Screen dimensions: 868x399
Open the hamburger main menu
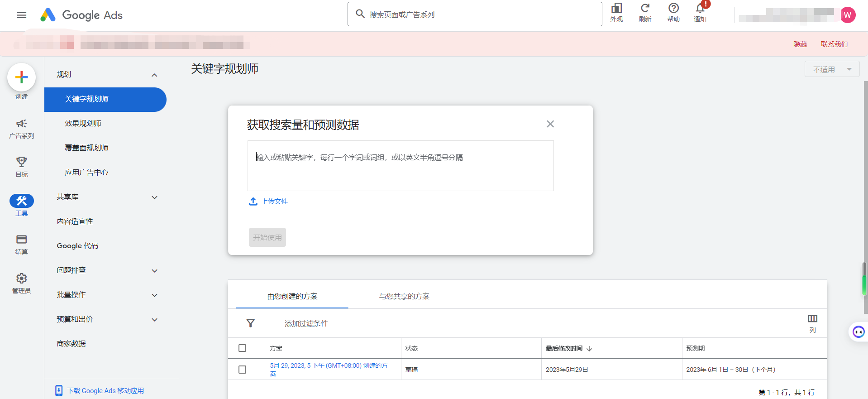[21, 15]
